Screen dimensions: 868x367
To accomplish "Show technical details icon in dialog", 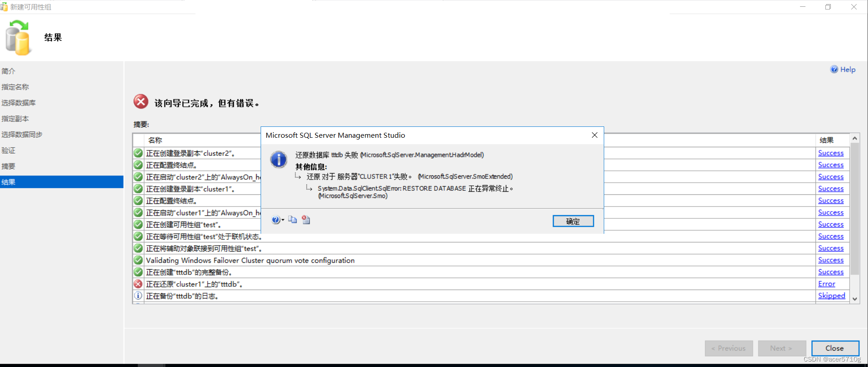I will (306, 220).
